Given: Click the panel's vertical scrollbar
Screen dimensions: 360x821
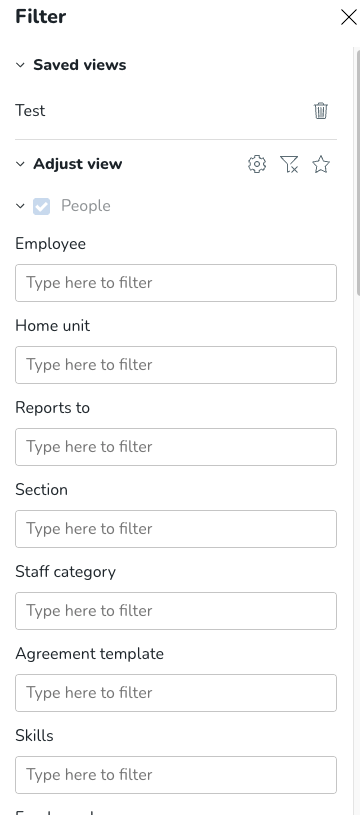Looking at the screenshot, I should (358, 173).
